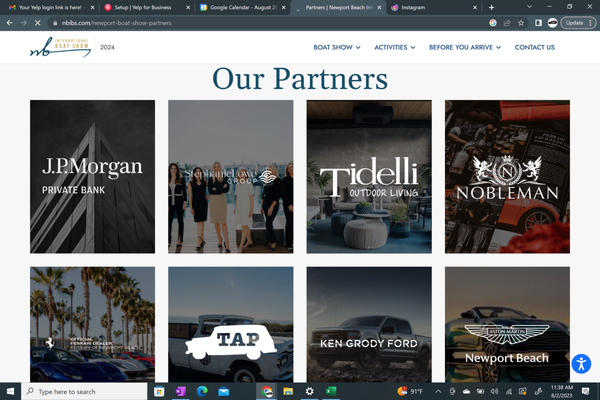The height and width of the screenshot is (400, 600).
Task: Close the Google Calendar tab
Action: [284, 7]
